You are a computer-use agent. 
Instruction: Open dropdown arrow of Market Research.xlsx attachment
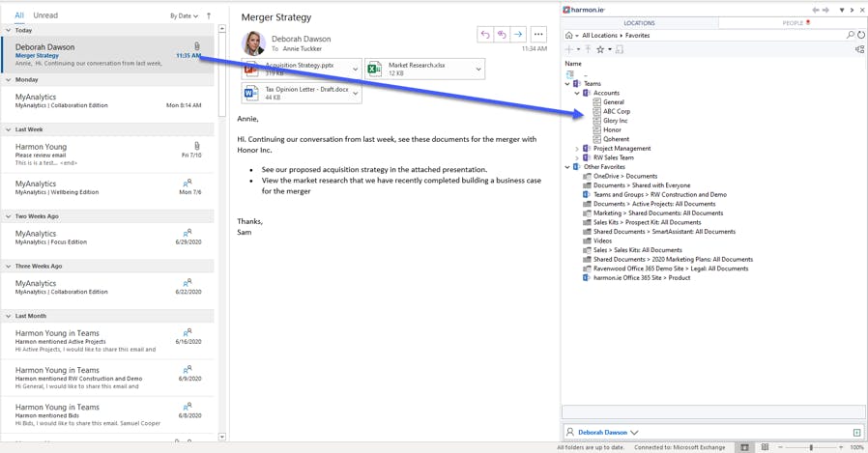[478, 70]
